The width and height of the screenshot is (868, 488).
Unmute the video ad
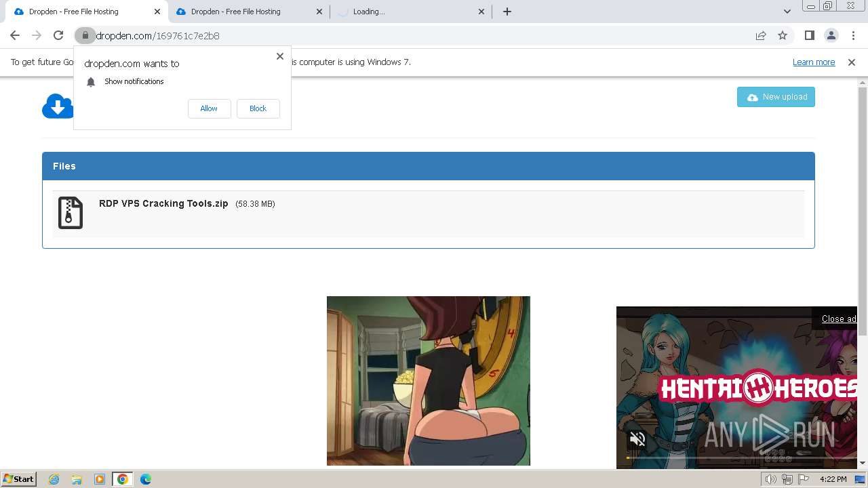[x=637, y=439]
